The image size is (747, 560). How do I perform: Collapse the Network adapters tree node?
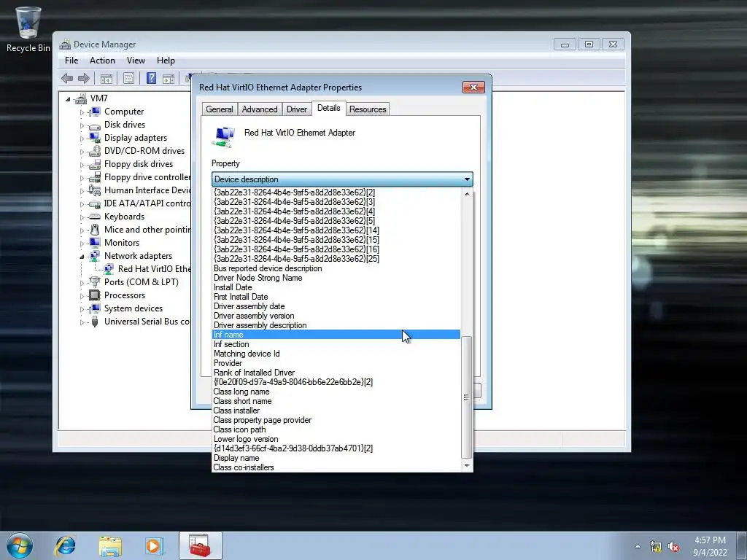click(82, 257)
